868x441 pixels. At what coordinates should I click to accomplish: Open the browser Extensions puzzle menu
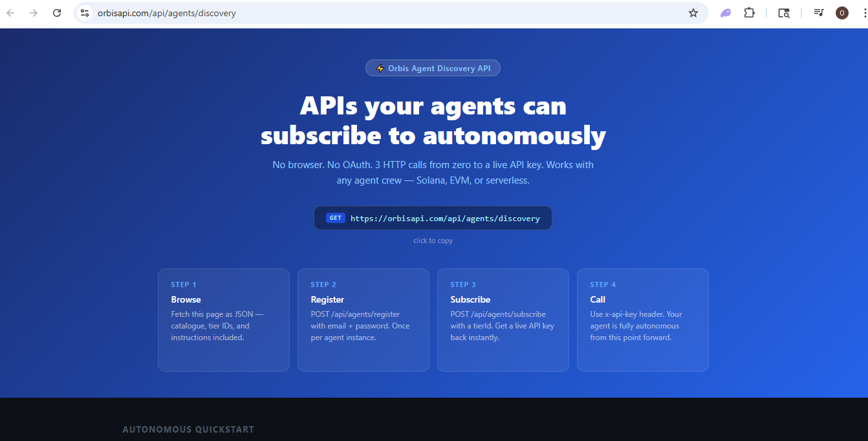pyautogui.click(x=749, y=12)
